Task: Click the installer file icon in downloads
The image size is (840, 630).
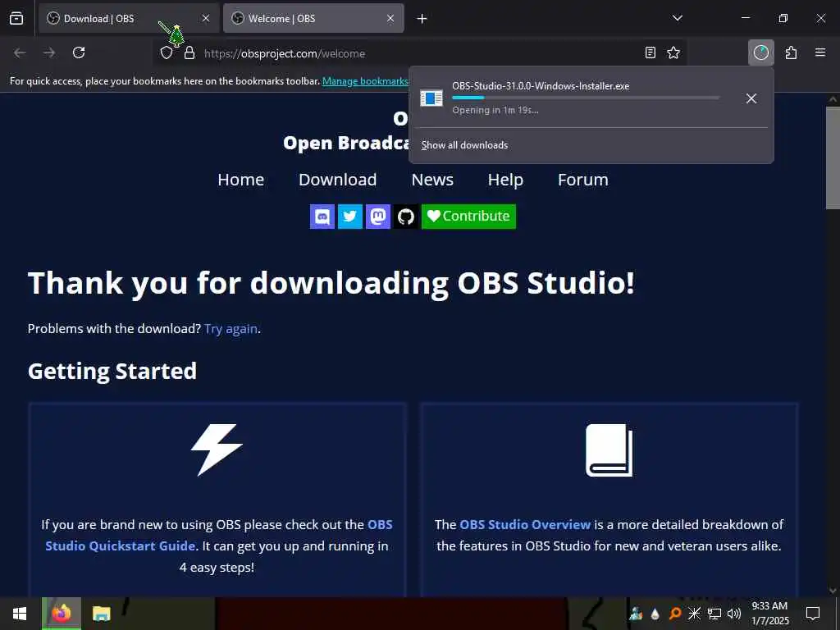Action: tap(431, 98)
